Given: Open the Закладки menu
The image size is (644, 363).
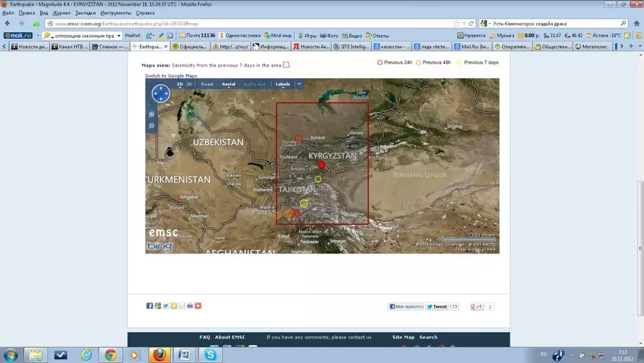Looking at the screenshot, I should (x=85, y=13).
